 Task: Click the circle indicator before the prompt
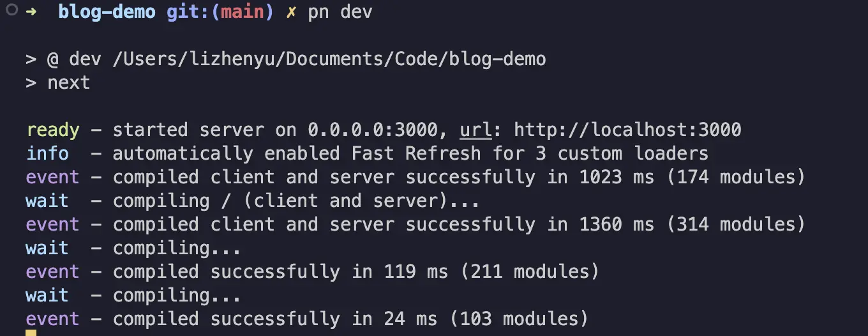11,11
